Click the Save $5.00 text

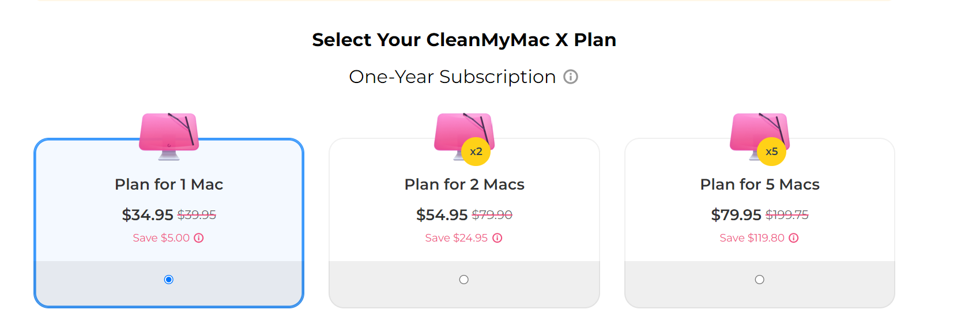tap(161, 238)
